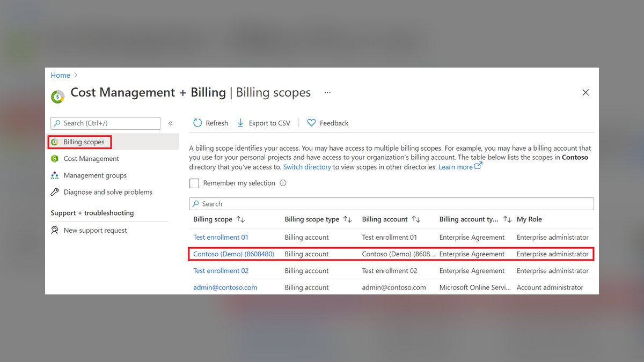
Task: Enable the Remember my selection checkbox
Action: [x=194, y=183]
